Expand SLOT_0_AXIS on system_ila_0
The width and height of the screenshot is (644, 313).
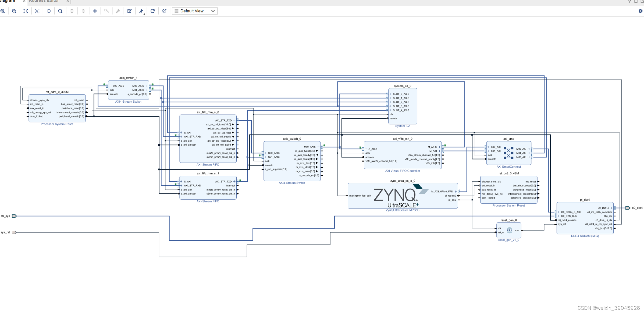tap(390, 94)
